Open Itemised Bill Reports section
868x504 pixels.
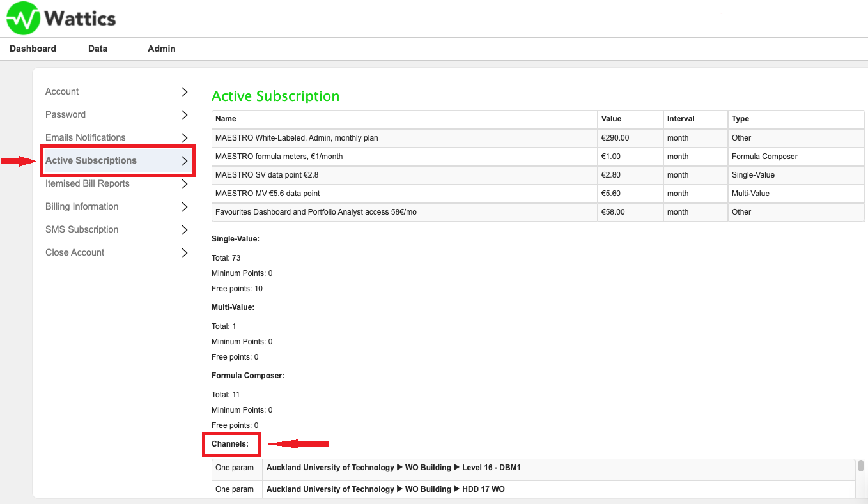[118, 183]
